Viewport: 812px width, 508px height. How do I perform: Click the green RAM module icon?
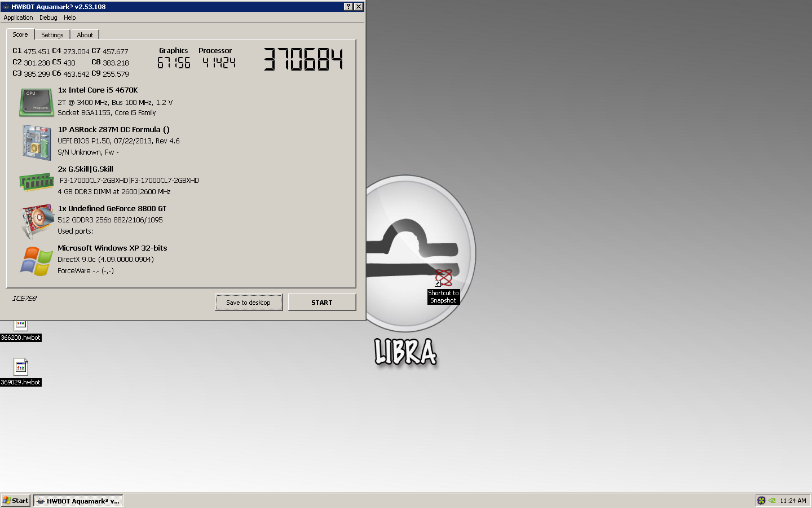click(37, 182)
